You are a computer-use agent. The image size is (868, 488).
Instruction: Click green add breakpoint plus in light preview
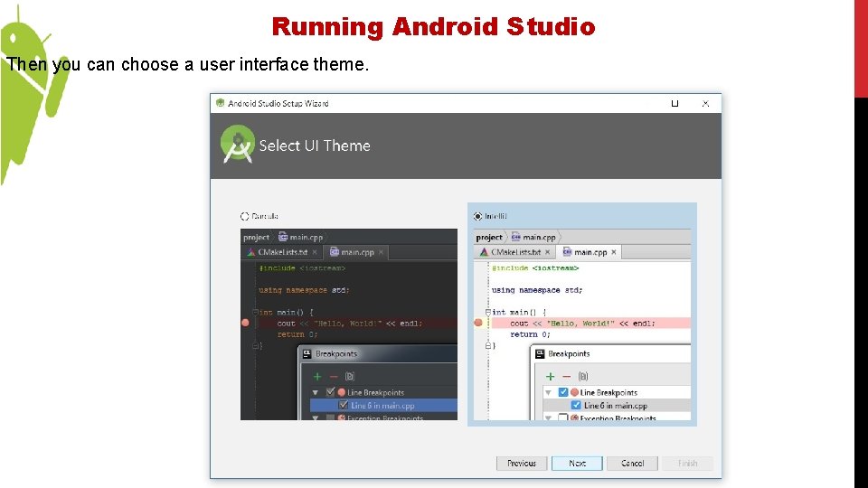tap(551, 377)
